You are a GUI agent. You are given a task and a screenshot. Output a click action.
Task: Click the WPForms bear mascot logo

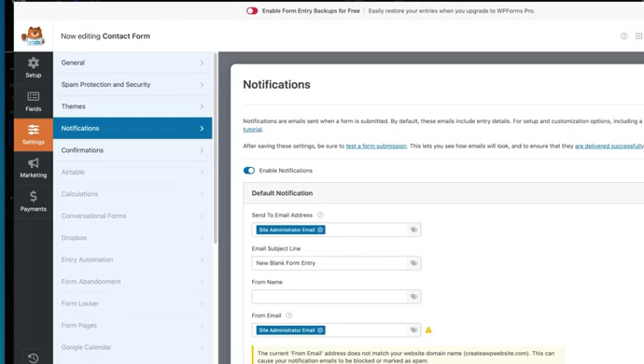pyautogui.click(x=33, y=36)
